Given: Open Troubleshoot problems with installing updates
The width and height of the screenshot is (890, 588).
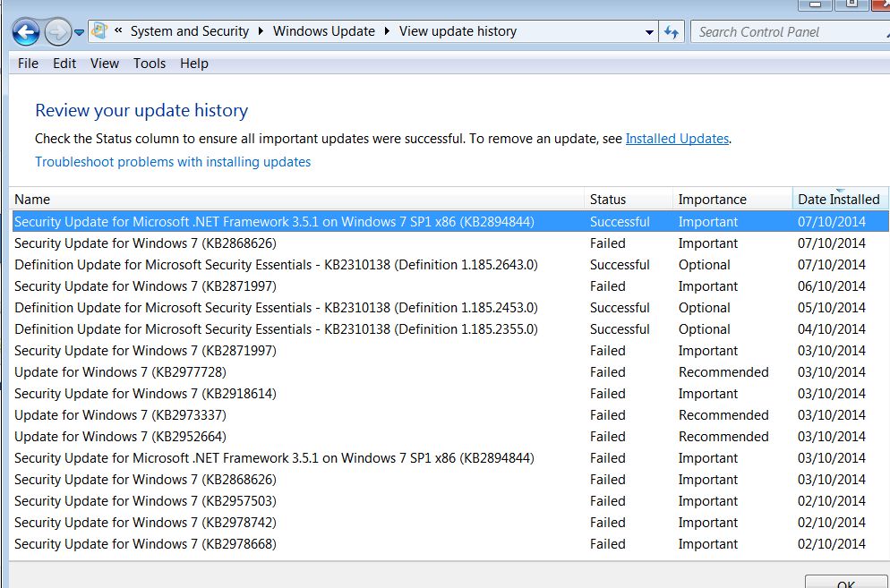Looking at the screenshot, I should click(x=173, y=162).
